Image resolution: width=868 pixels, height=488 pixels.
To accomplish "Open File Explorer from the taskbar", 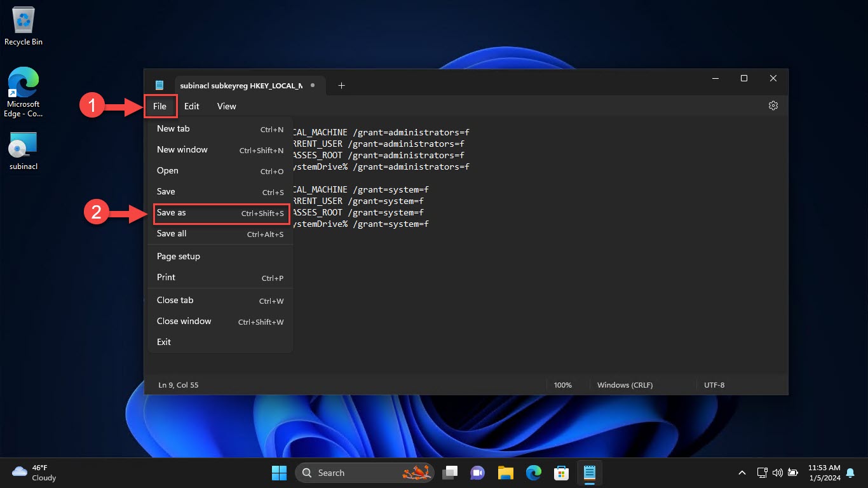I will click(x=505, y=473).
